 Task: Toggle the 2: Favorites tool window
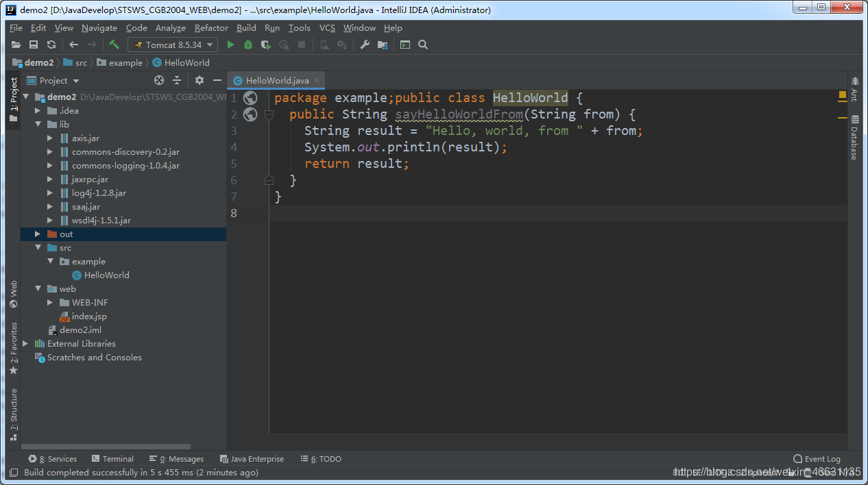(x=13, y=348)
